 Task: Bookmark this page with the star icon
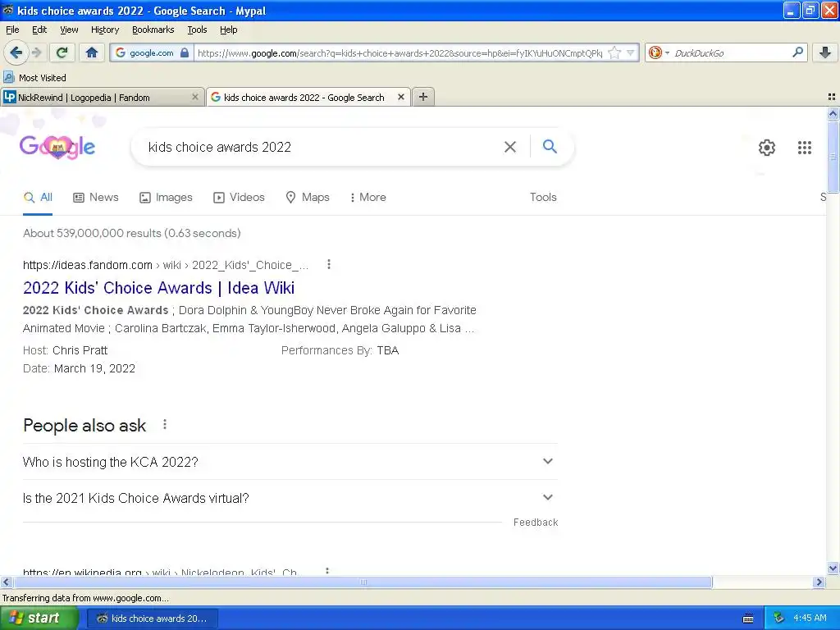pyautogui.click(x=614, y=52)
